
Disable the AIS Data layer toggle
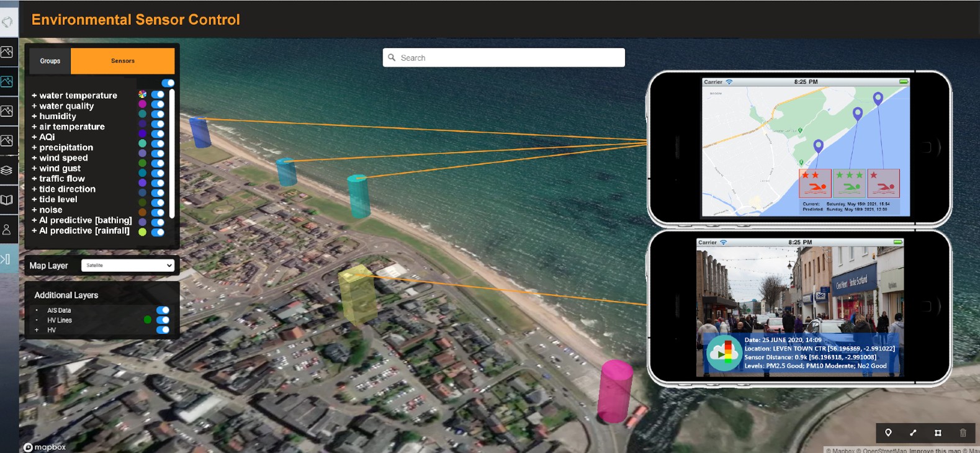click(163, 310)
